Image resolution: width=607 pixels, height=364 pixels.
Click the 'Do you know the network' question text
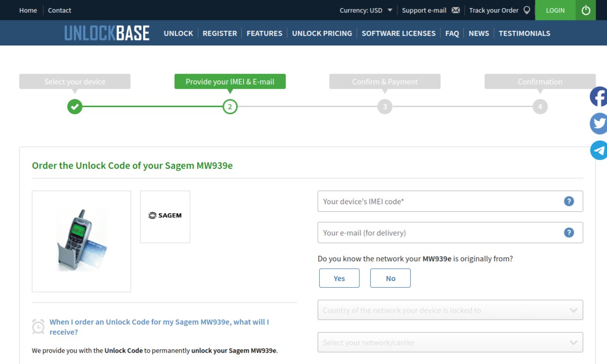point(415,259)
